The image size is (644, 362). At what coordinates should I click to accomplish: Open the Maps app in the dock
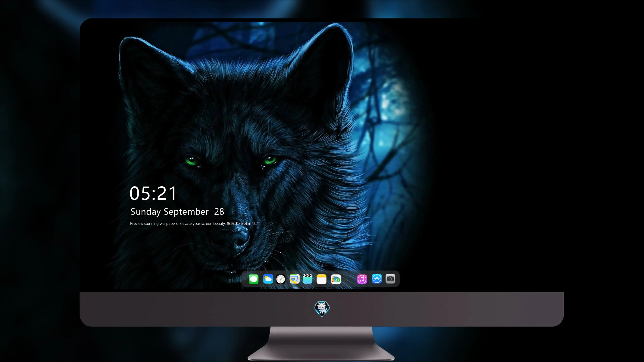tap(294, 279)
